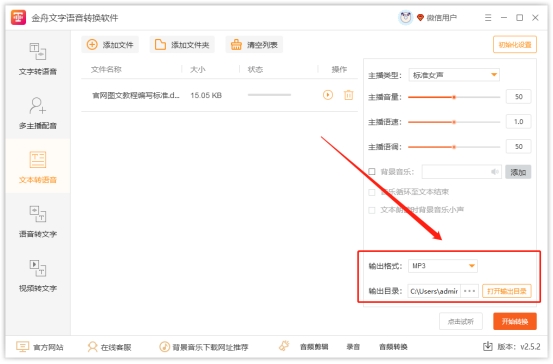
Task: Enable the 背景音乐 checkbox
Action: pos(372,172)
